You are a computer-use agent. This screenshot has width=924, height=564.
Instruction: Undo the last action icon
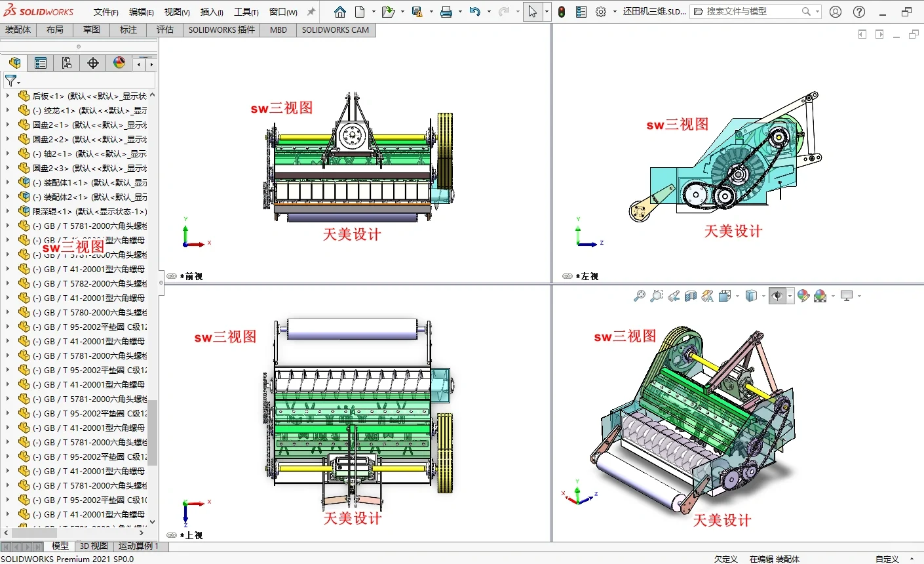coord(475,12)
